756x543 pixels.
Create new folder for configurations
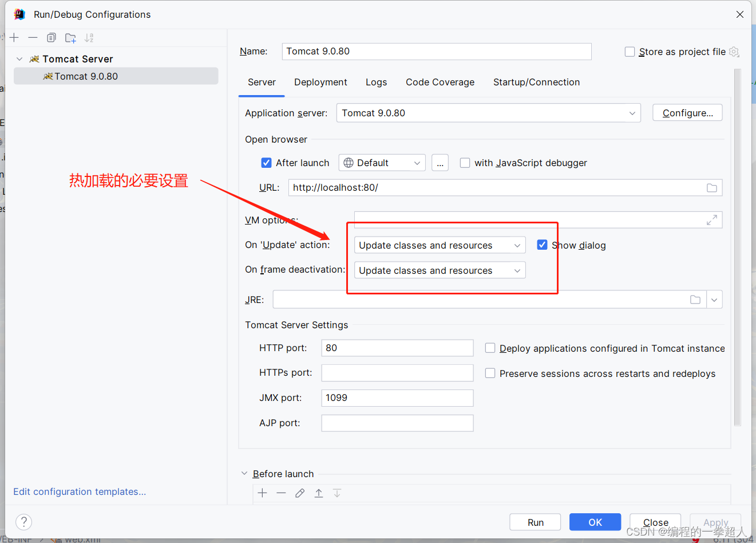(70, 38)
